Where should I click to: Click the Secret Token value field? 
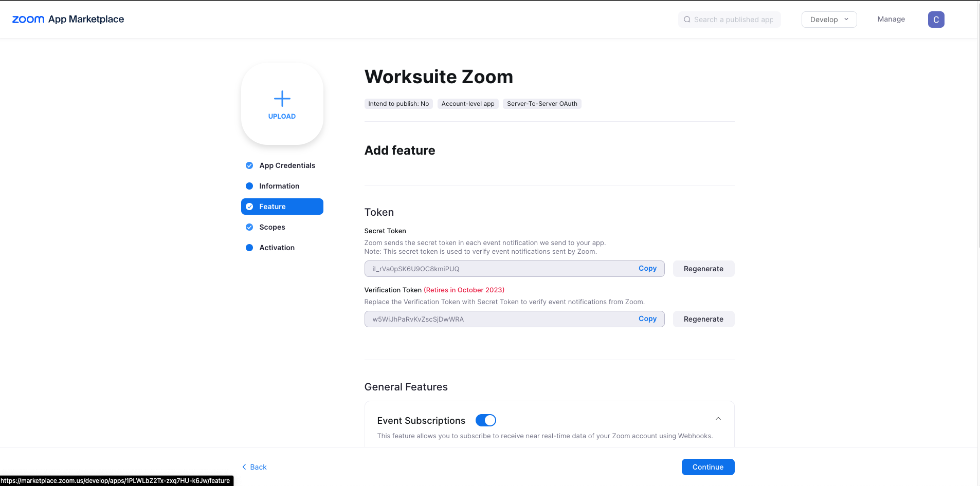click(514, 269)
